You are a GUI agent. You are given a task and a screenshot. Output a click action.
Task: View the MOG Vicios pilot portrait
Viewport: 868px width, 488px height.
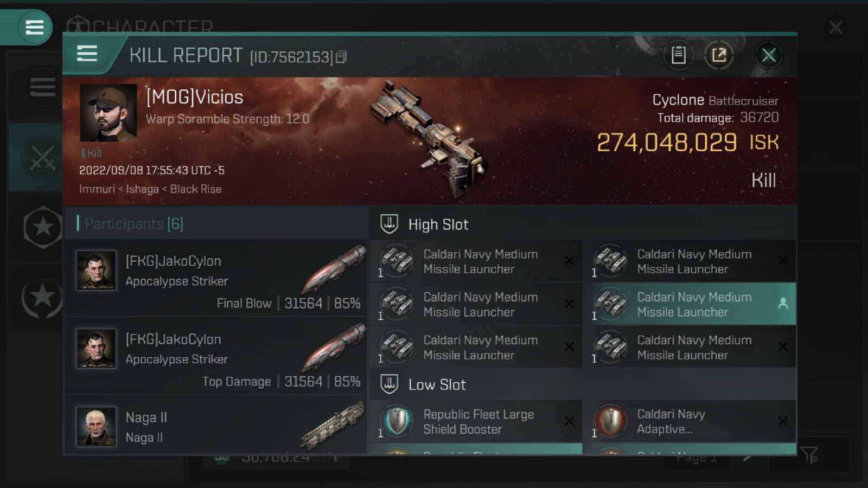click(x=108, y=113)
